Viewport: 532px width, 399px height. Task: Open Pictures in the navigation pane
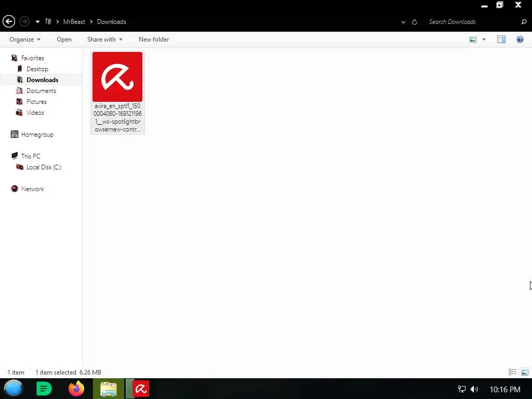pos(36,101)
